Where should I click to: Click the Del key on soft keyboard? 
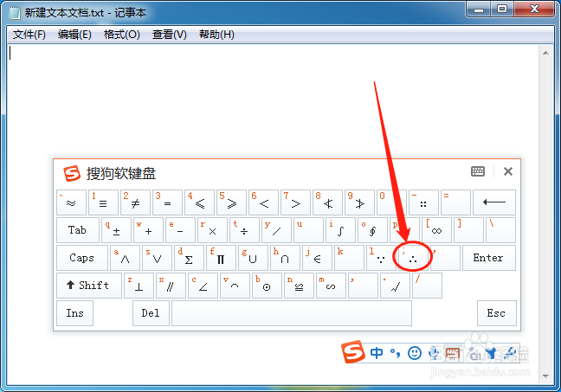[151, 313]
